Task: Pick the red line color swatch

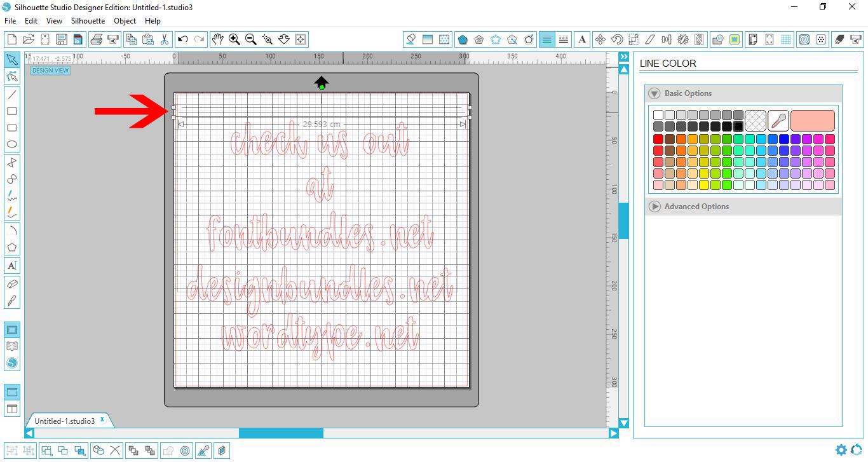Action: (658, 139)
